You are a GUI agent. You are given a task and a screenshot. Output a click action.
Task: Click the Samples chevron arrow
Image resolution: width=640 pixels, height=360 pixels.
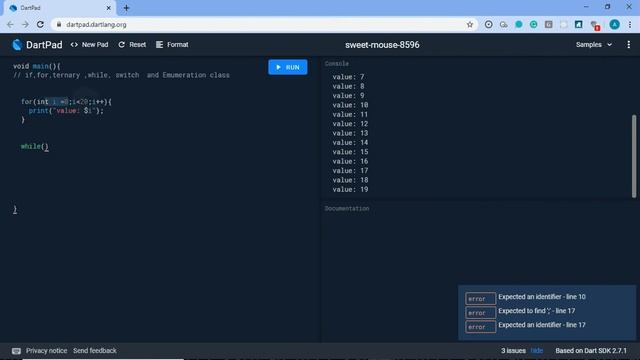pyautogui.click(x=609, y=44)
